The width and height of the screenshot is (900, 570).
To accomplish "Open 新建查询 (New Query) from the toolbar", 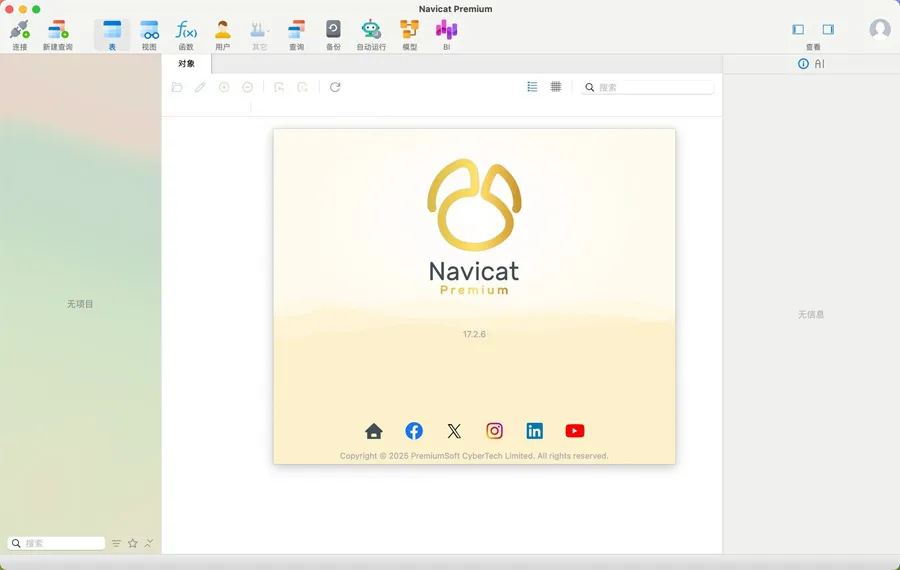I will point(58,30).
